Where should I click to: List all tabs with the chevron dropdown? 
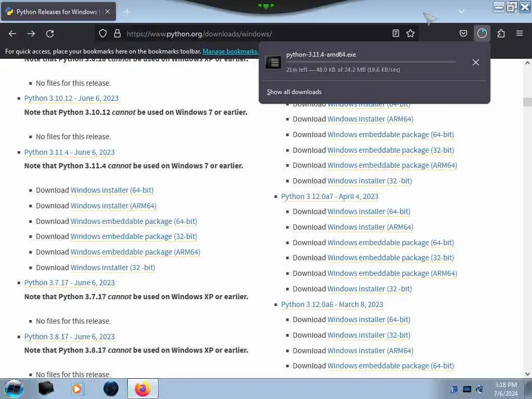[461, 11]
